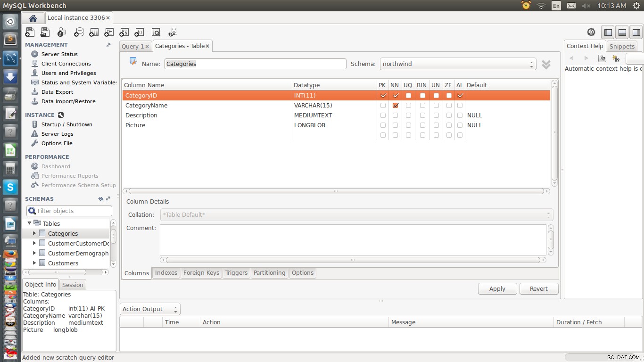Collapse the Management section icon
Screen dimensions: 644x362
click(x=108, y=45)
